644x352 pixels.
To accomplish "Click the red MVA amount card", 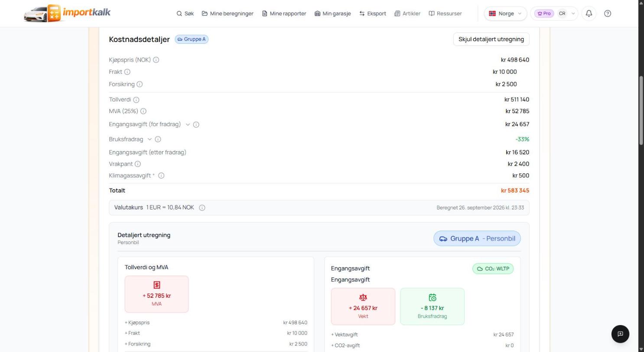I will [x=156, y=294].
